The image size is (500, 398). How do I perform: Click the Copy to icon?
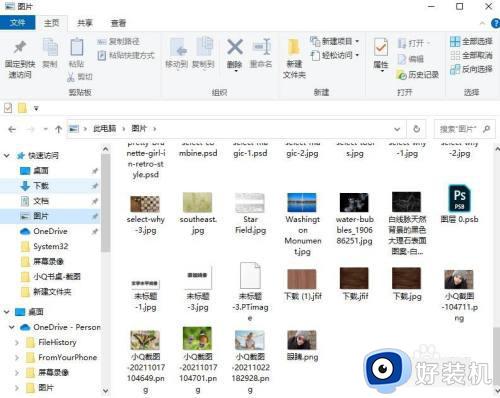(203, 53)
